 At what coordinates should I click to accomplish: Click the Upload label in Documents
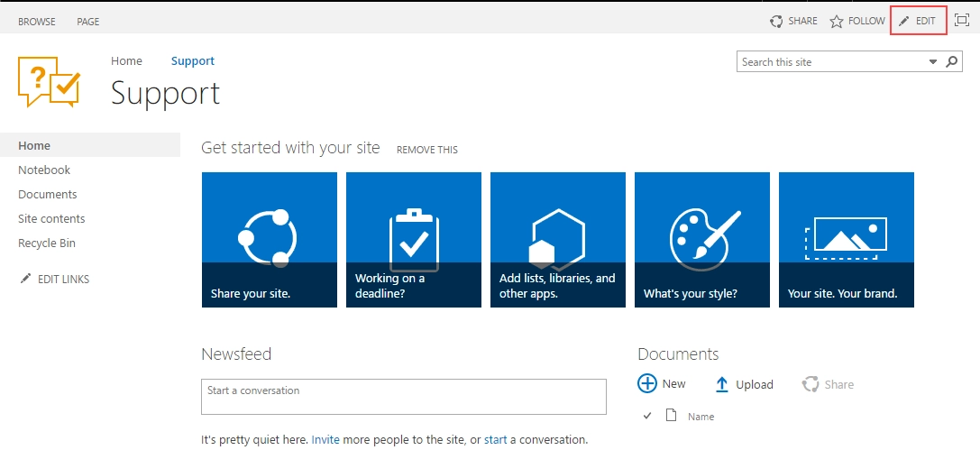coord(755,385)
